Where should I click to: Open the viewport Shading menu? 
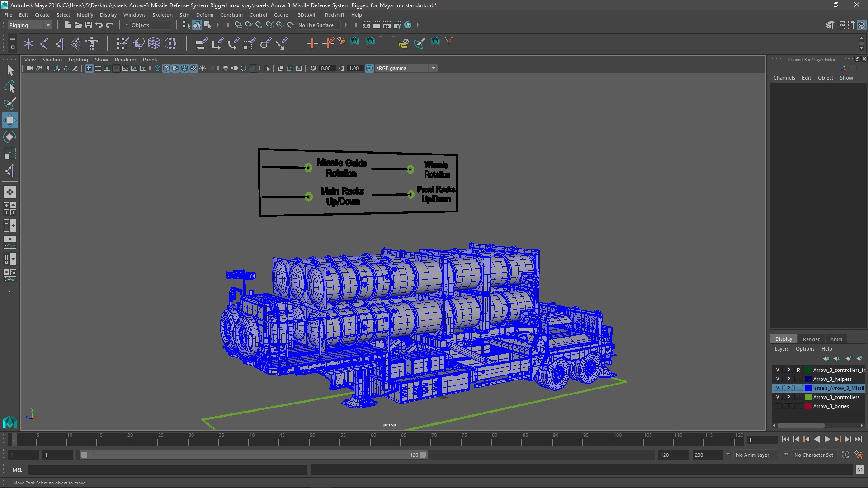coord(52,60)
